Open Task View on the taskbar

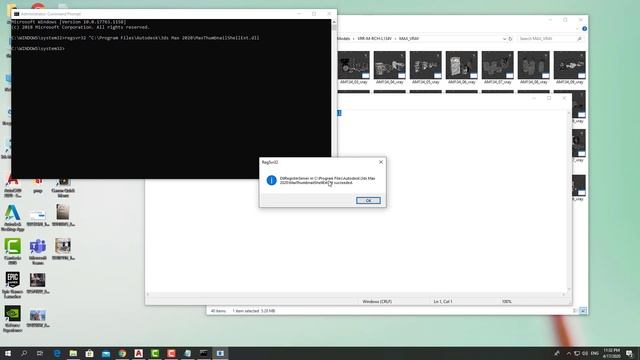pos(40,353)
